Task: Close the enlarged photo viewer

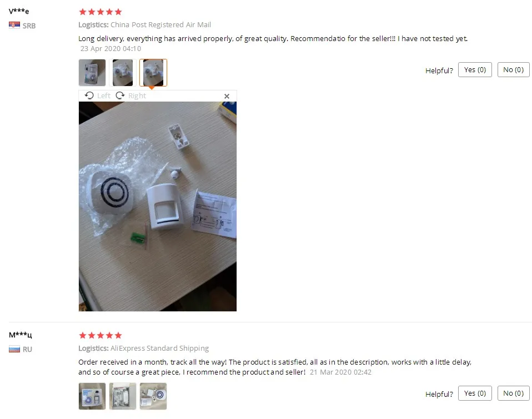Action: [x=227, y=96]
